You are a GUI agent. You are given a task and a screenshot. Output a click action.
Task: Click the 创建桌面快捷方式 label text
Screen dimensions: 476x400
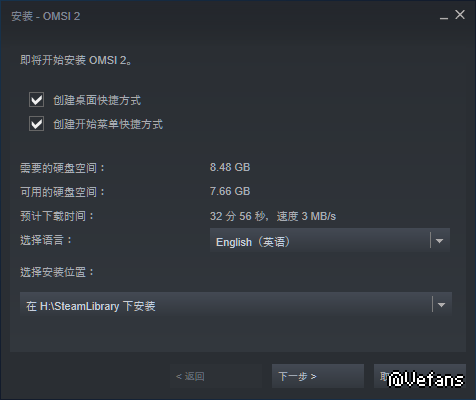tap(97, 100)
